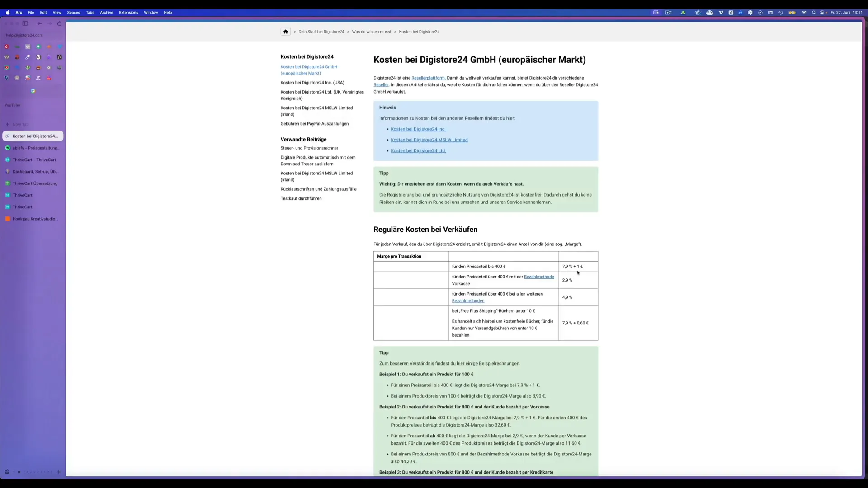Image resolution: width=868 pixels, height=488 pixels.
Task: Open the Archive menu
Action: tap(107, 13)
